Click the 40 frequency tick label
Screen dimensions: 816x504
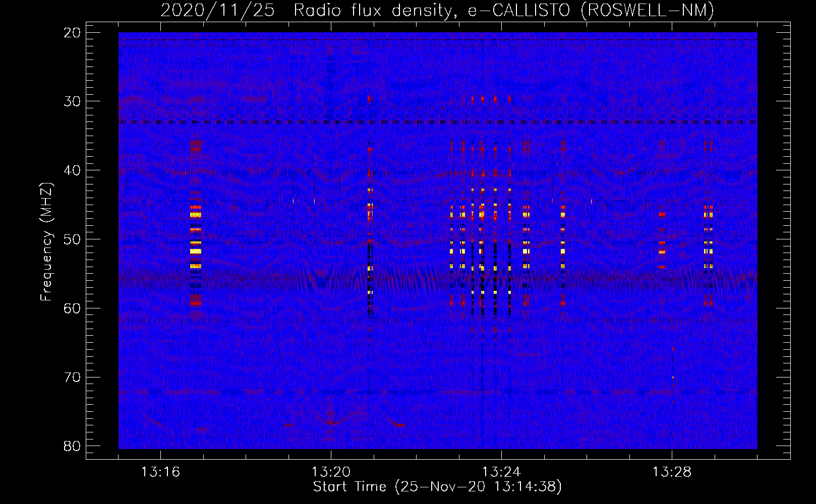(x=73, y=170)
